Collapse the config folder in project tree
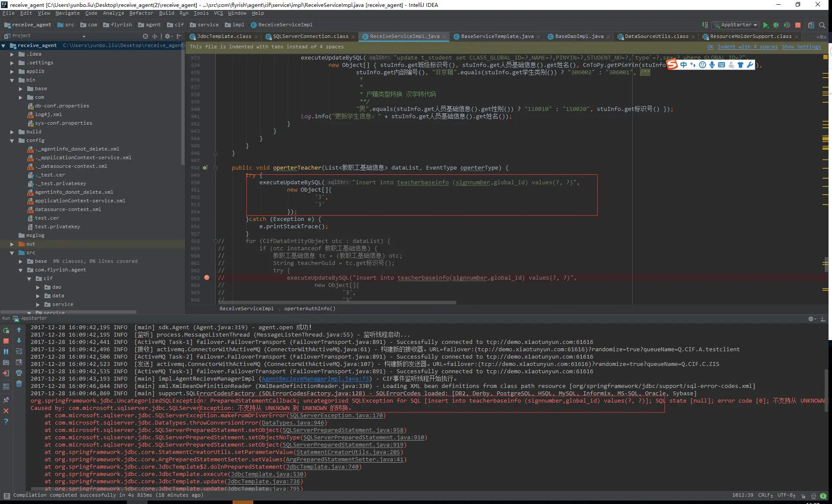 (12, 141)
